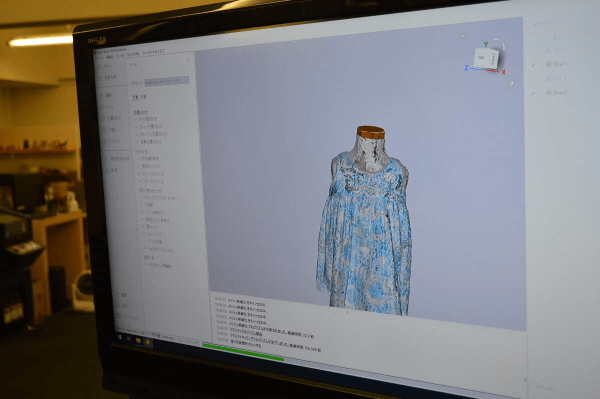Expand the スモールオブジェクト・フィルター settings arrow
This screenshot has width=600, height=399.
[142, 198]
